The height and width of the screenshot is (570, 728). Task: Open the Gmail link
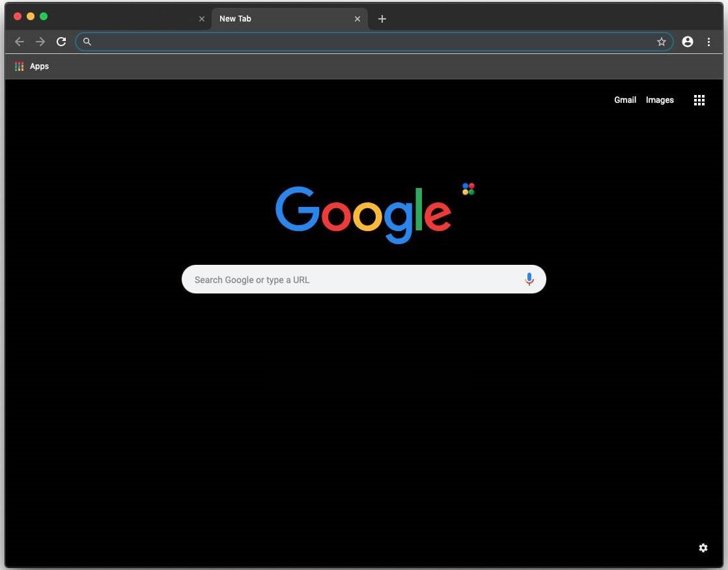[x=625, y=100]
